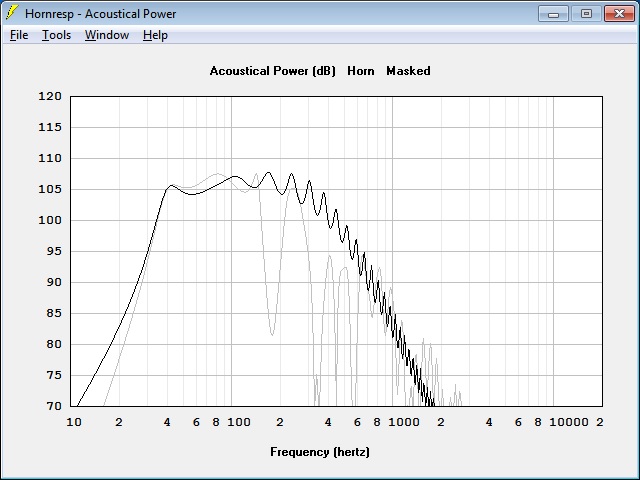Click the 10000 label on frequency axis
The width and height of the screenshot is (640, 480).
tap(569, 422)
